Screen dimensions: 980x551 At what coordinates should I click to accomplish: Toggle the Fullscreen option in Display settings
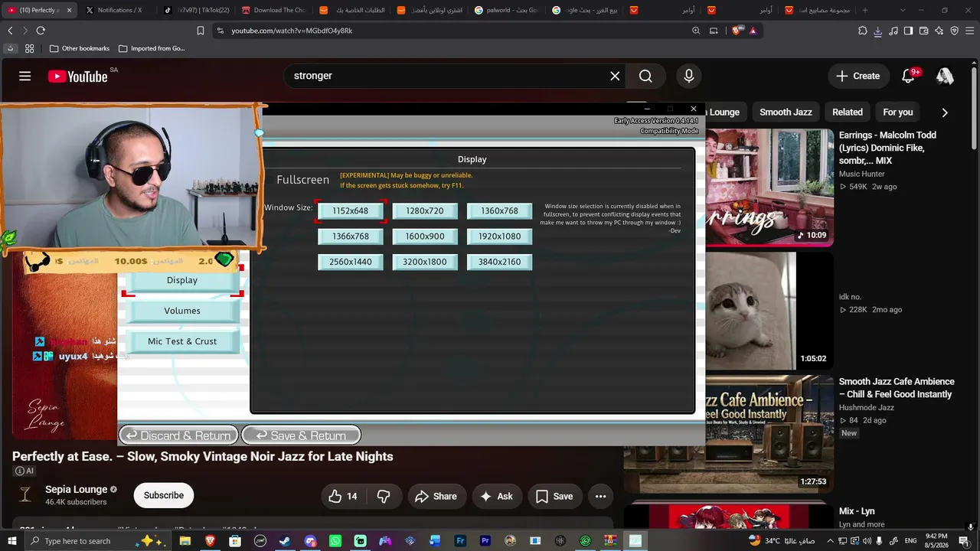click(303, 180)
